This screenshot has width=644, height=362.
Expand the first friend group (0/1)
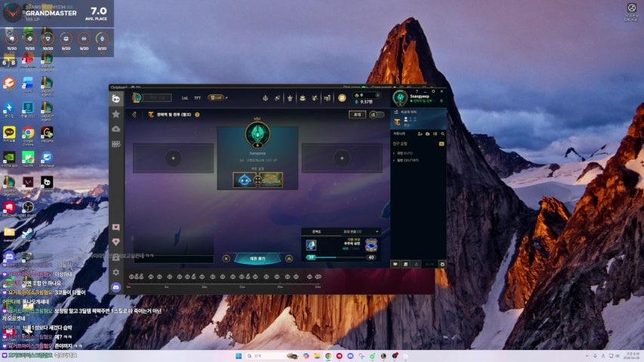coord(402,153)
